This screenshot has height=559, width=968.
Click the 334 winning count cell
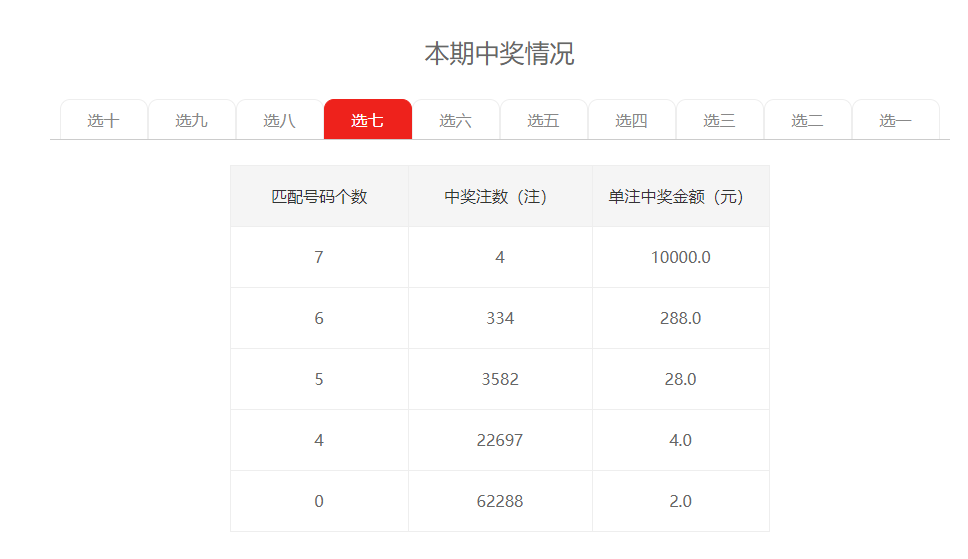500,318
